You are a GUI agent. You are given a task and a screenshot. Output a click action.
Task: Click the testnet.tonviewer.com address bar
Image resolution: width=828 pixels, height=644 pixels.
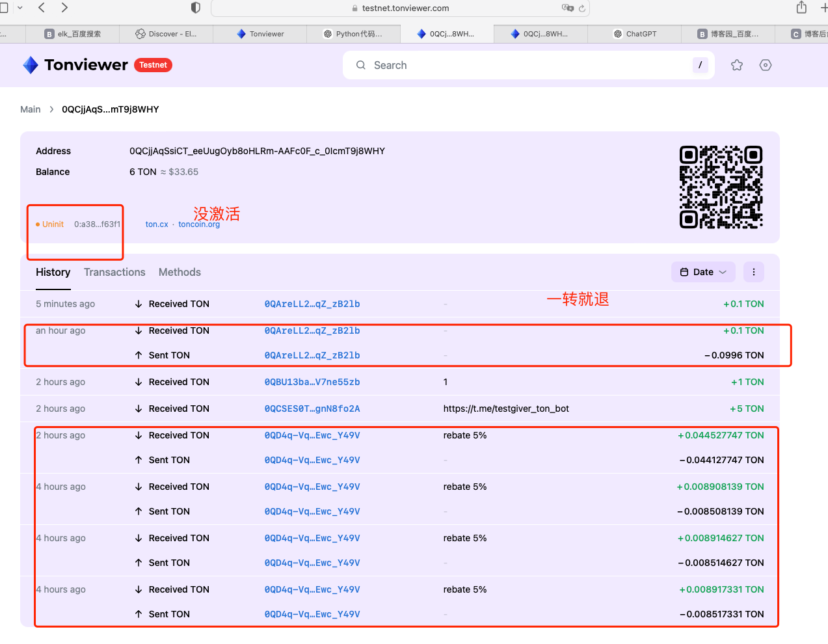click(x=400, y=8)
